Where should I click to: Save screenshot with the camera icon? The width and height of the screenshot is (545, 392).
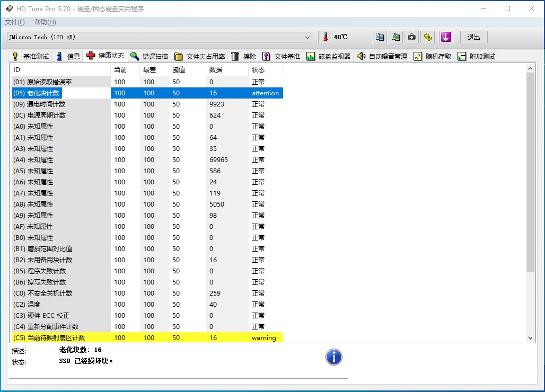coord(412,37)
